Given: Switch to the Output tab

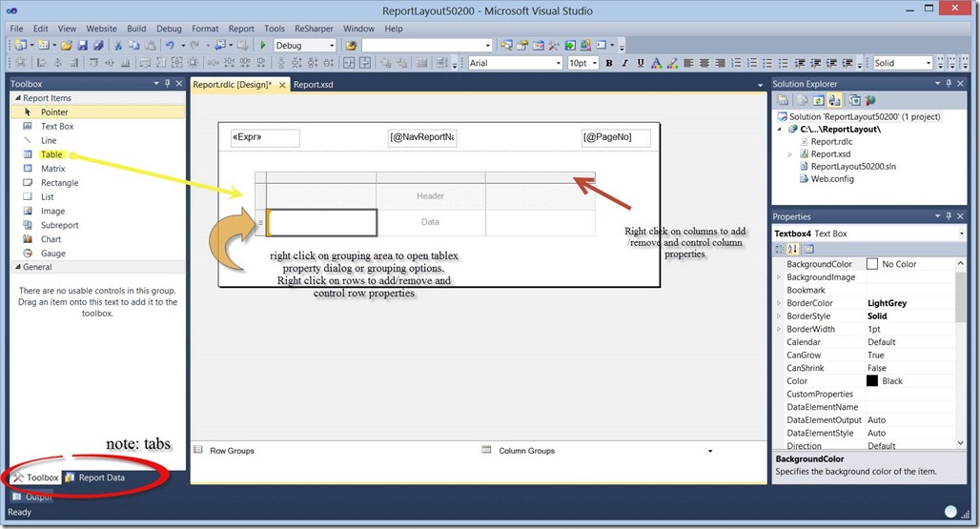Looking at the screenshot, I should click(x=32, y=497).
